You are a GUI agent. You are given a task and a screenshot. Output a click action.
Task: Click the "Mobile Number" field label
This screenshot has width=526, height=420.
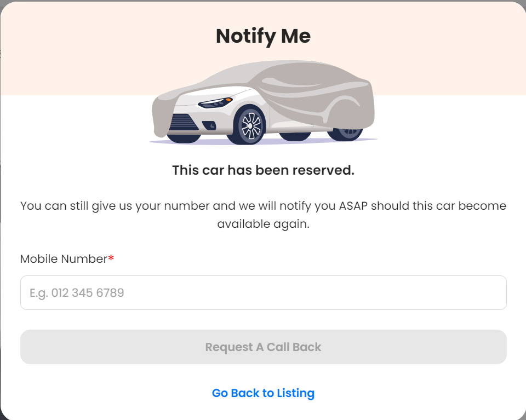coord(64,259)
